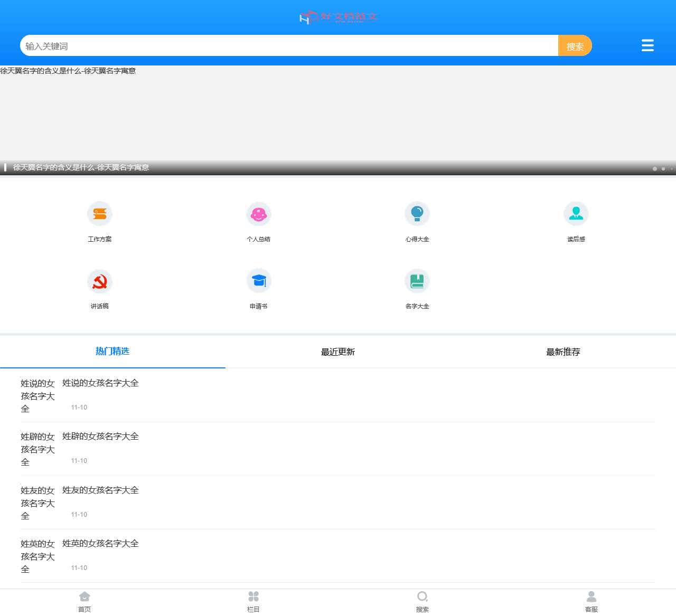676x616 pixels.
Task: Open the 姓说的女孩名字大全 article link
Action: click(x=100, y=383)
